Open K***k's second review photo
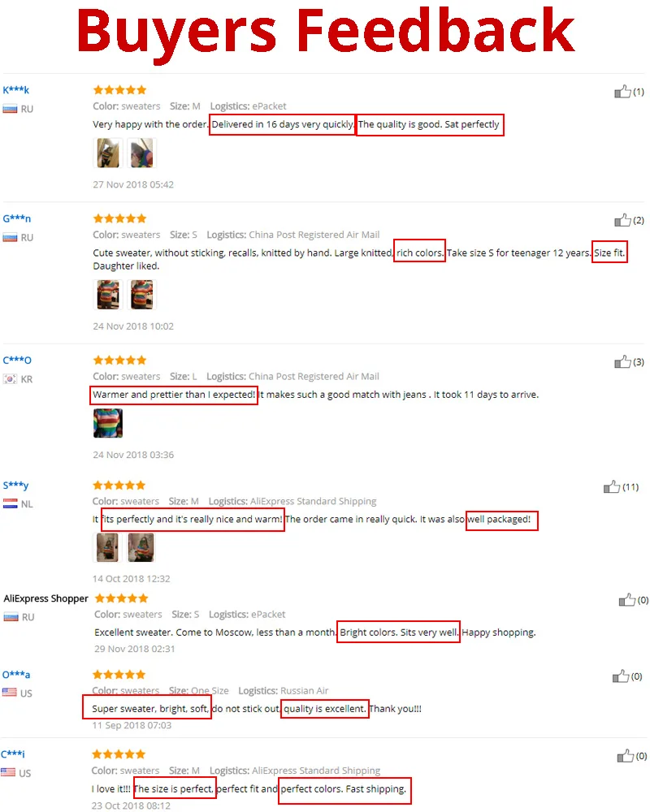 (x=141, y=153)
